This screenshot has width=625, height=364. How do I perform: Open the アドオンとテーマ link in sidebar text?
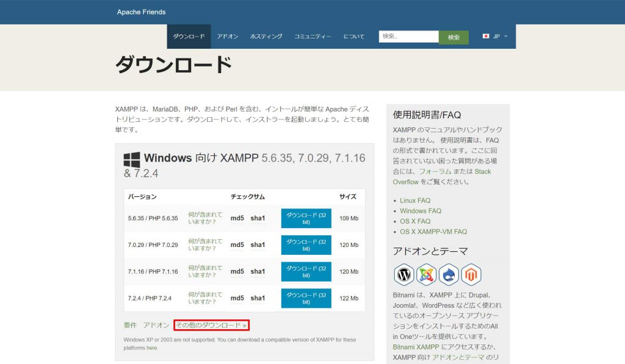coord(458,358)
